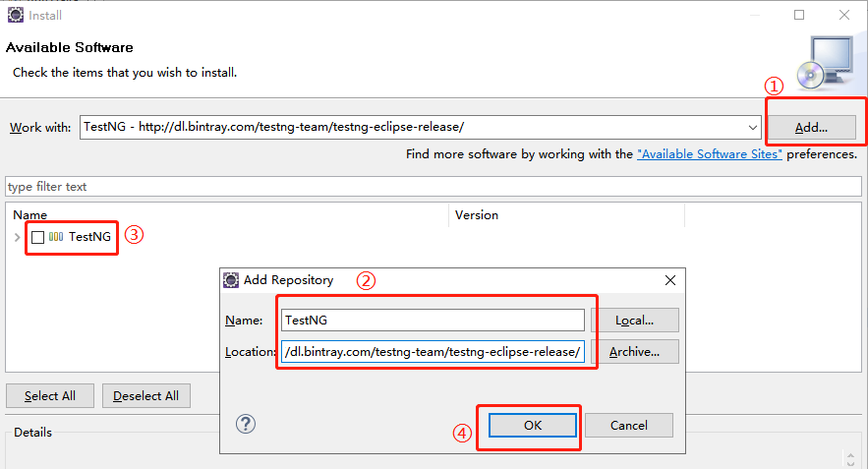
Task: Close the Add Repository dialog
Action: click(x=669, y=280)
